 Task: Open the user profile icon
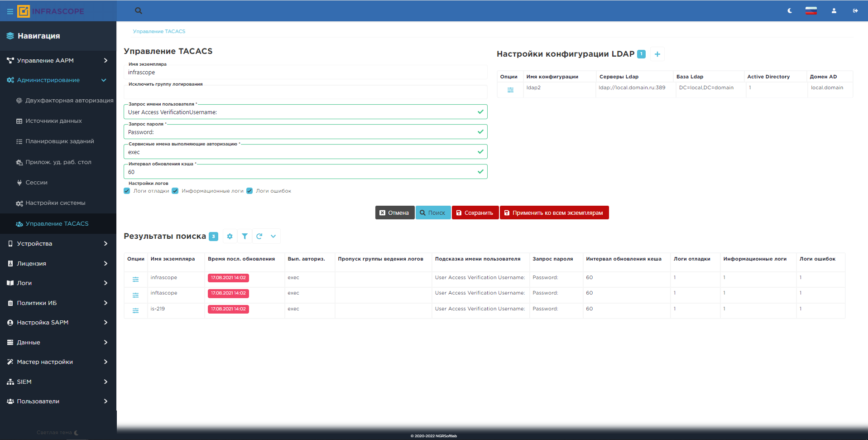click(x=834, y=11)
